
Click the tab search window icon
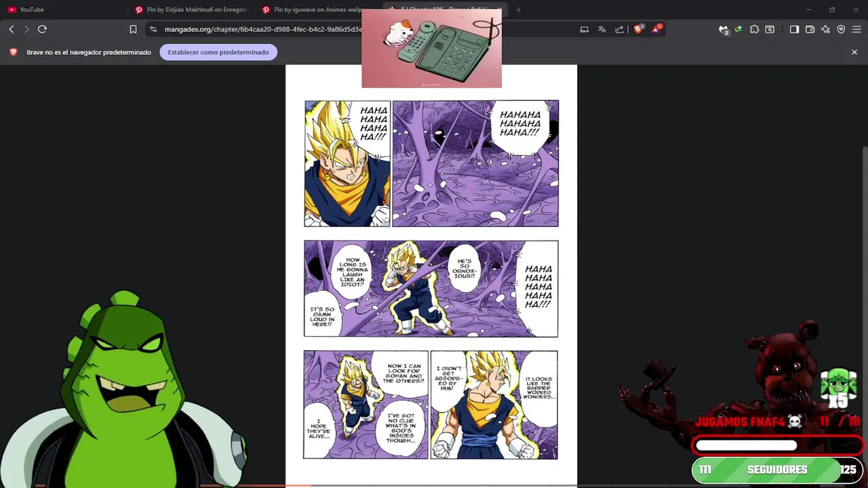tap(770, 29)
